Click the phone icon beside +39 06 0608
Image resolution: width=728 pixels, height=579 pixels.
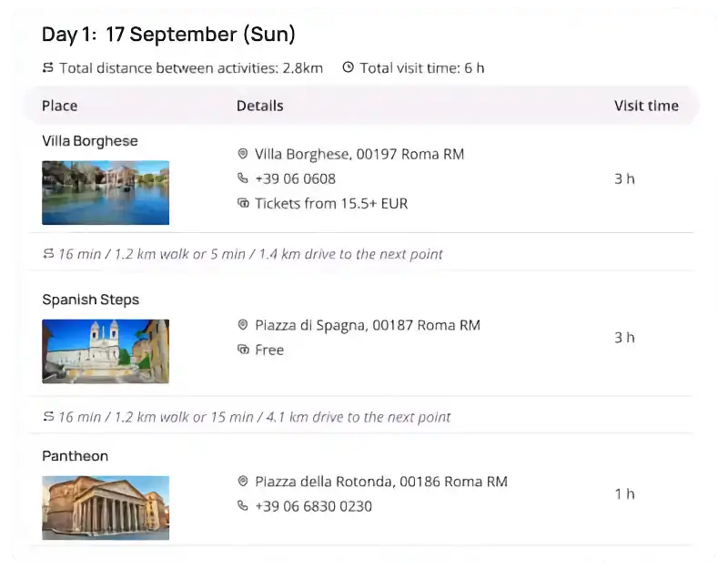243,178
